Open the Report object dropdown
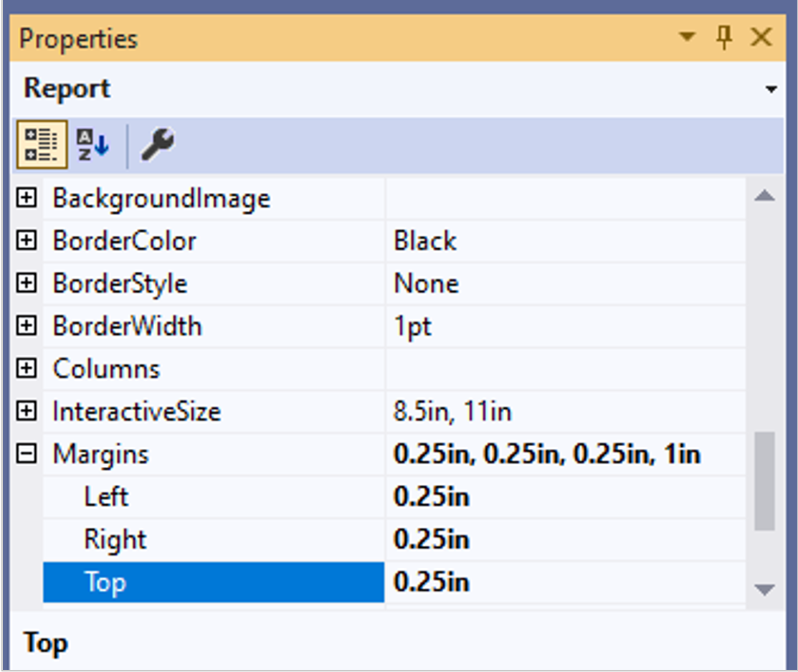The width and height of the screenshot is (798, 672). (x=771, y=90)
